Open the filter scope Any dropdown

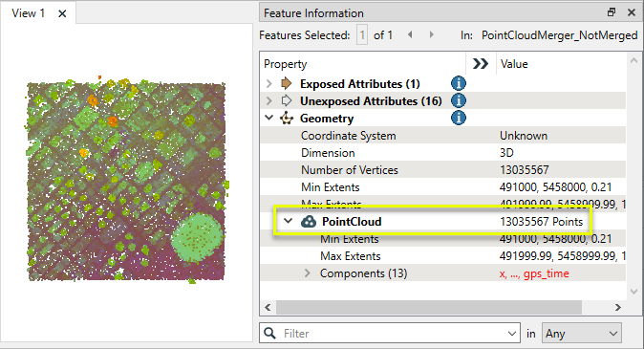click(x=582, y=334)
